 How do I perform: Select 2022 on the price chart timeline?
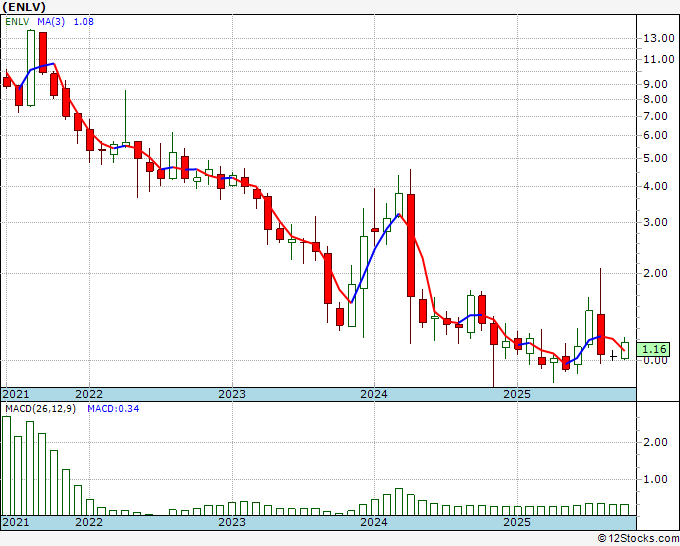89,394
